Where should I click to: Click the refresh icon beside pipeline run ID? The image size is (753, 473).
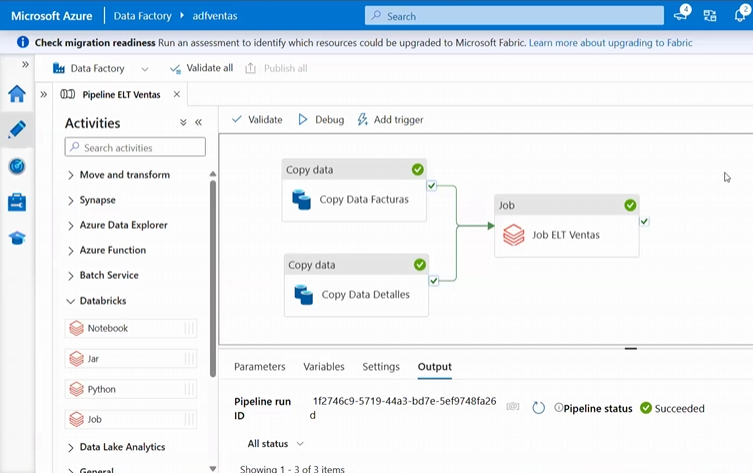(x=538, y=408)
